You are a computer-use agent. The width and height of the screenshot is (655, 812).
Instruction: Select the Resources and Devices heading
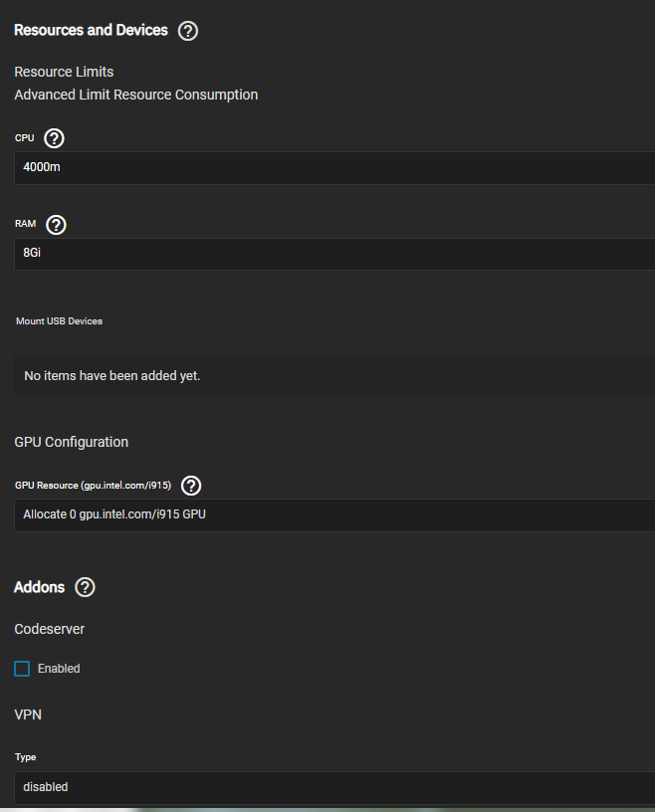point(91,30)
